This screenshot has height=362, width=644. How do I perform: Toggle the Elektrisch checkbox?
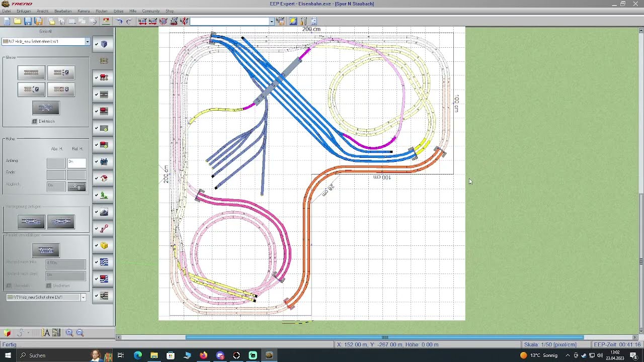click(35, 121)
